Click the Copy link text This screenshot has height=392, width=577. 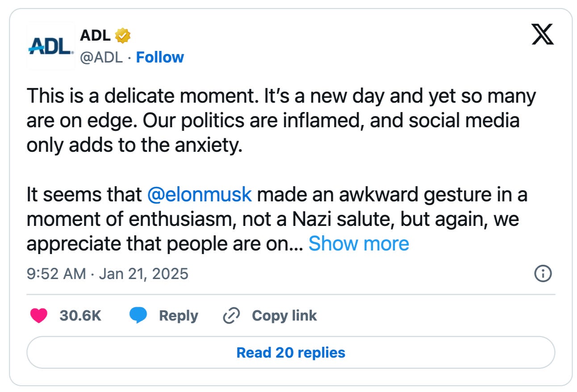point(284,316)
